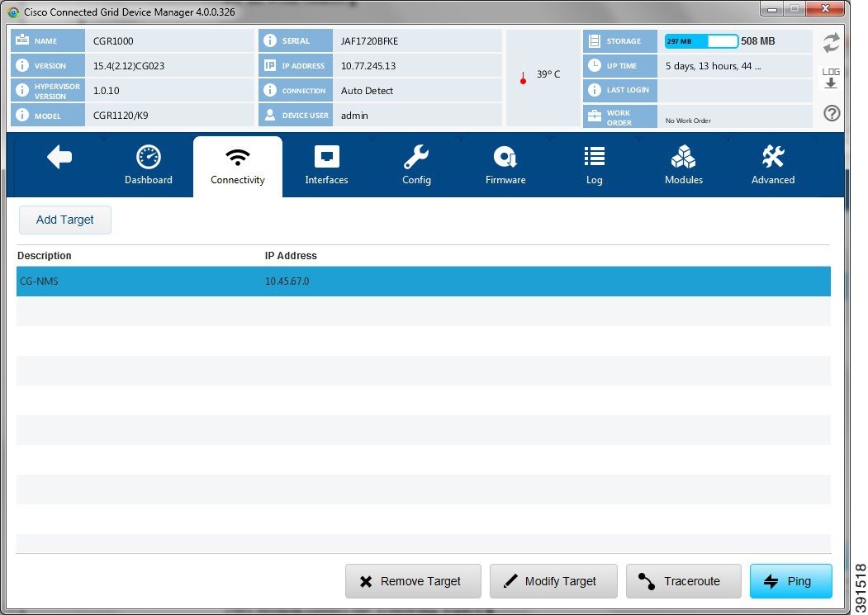The image size is (868, 615).
Task: Run Traceroute on selected target
Action: point(684,581)
